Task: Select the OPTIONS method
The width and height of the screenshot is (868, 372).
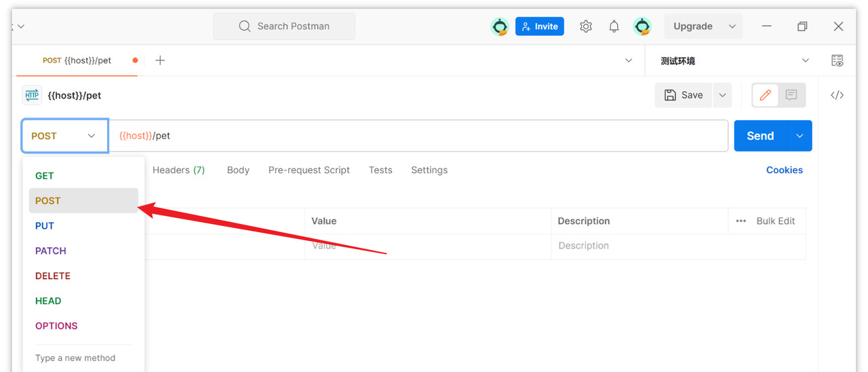Action: pyautogui.click(x=83, y=326)
